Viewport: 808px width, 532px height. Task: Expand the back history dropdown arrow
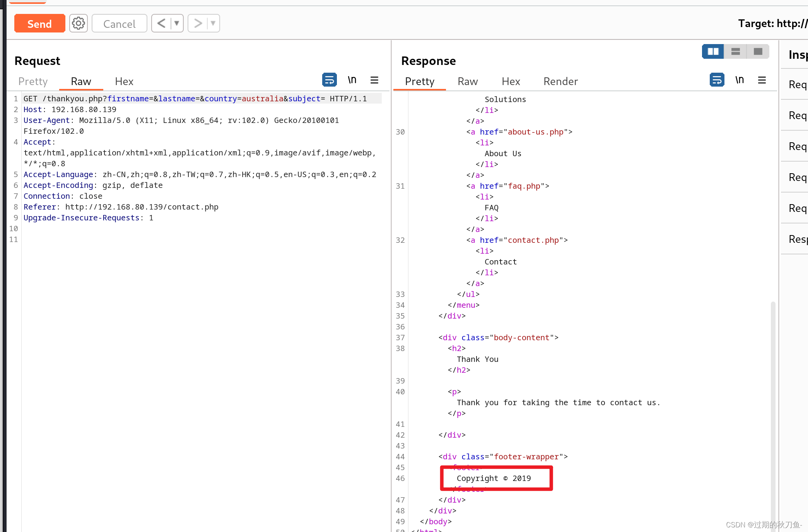click(177, 24)
